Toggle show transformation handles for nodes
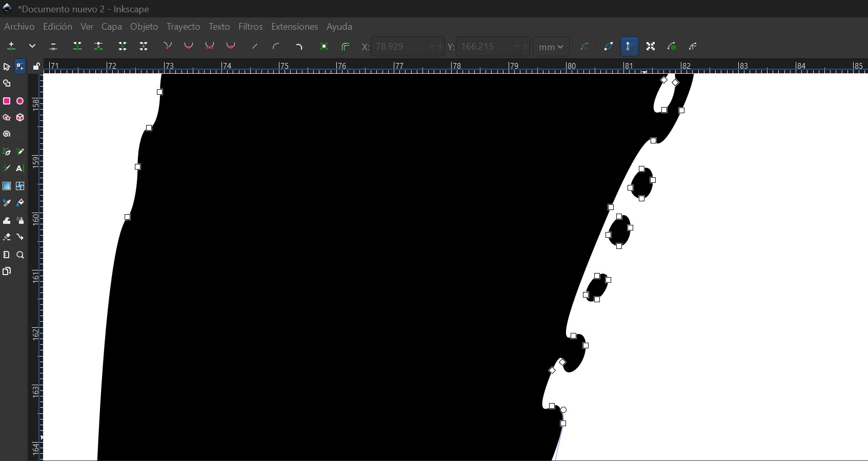868x461 pixels. 651,47
